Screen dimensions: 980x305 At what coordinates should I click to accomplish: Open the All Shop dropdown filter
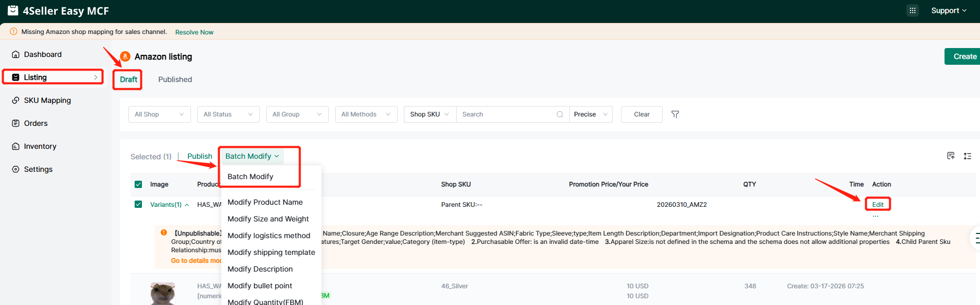pos(159,114)
